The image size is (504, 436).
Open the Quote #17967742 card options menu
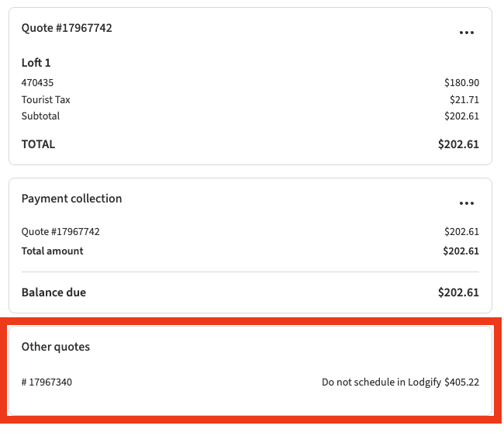pos(466,33)
